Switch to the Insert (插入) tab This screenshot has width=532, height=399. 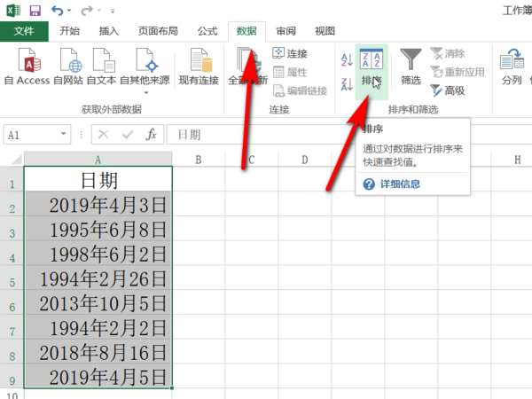point(109,31)
